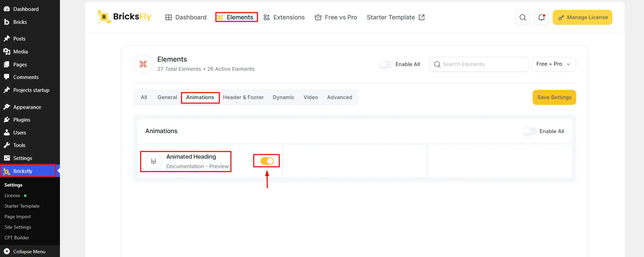Click the Save Settings button
644x257 pixels.
[x=554, y=97]
